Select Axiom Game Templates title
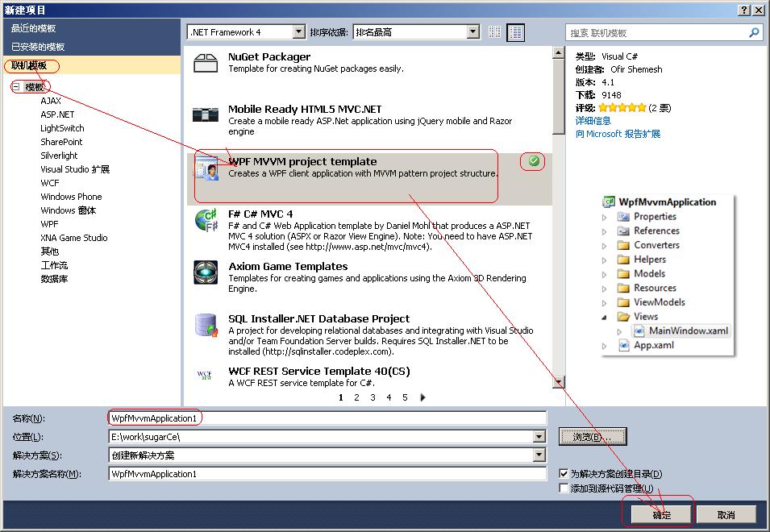This screenshot has width=770, height=532. pos(288,267)
